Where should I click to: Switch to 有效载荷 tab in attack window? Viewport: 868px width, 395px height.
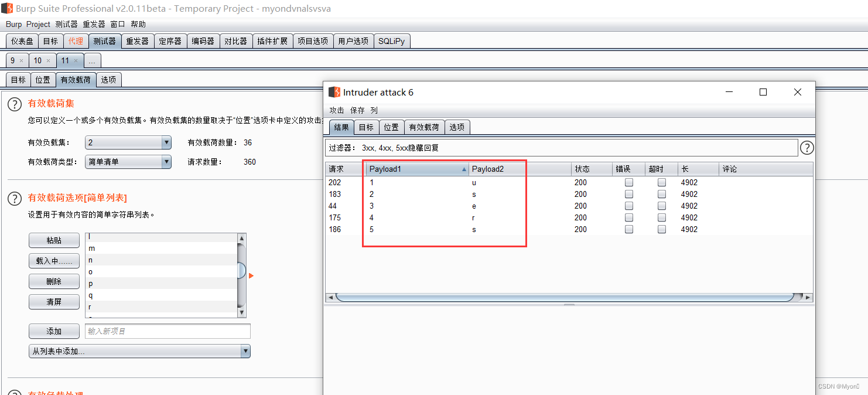coord(424,127)
